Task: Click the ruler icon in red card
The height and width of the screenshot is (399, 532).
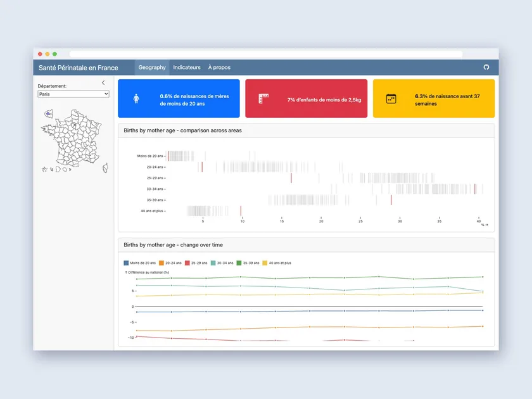Action: click(x=263, y=98)
